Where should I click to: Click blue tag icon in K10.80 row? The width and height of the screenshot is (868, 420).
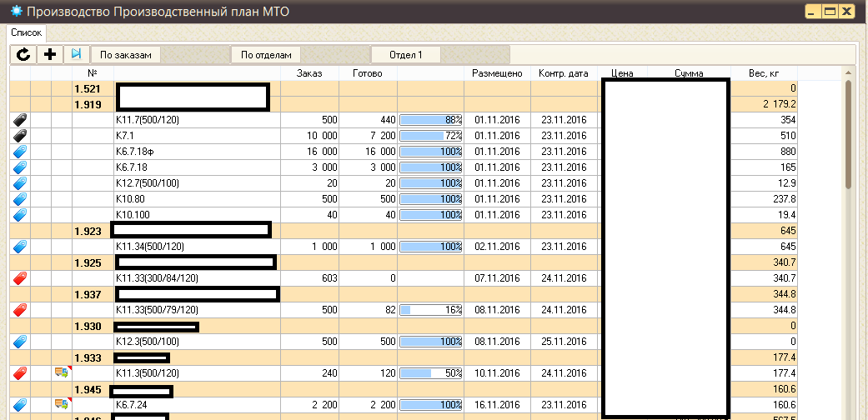coord(21,198)
